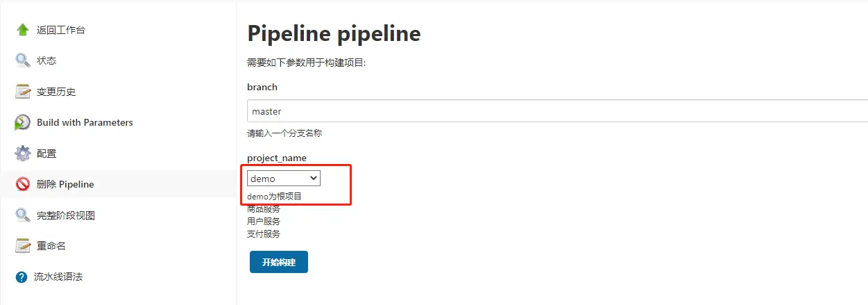Click the notepad icon beside 变更历史

pos(23,92)
